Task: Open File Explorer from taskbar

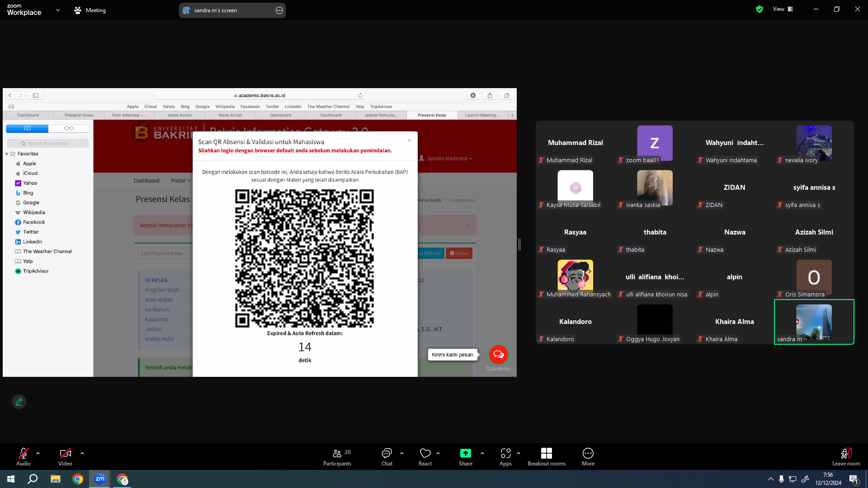Action: (x=55, y=479)
